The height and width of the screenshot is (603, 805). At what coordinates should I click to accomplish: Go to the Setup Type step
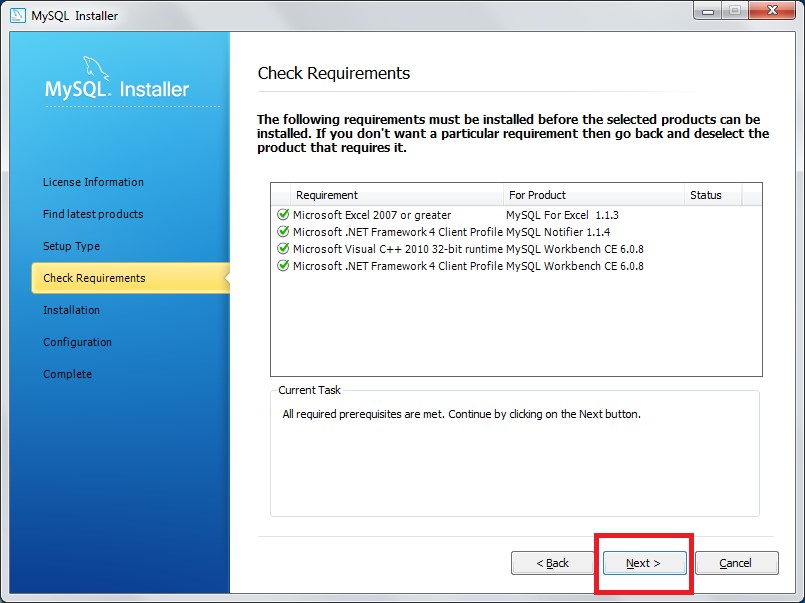pyautogui.click(x=71, y=246)
